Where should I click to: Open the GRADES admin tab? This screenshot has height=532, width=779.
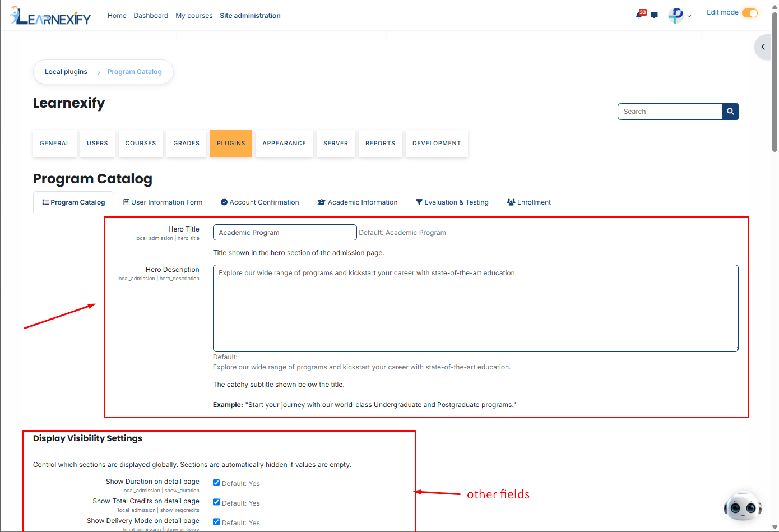tap(187, 144)
